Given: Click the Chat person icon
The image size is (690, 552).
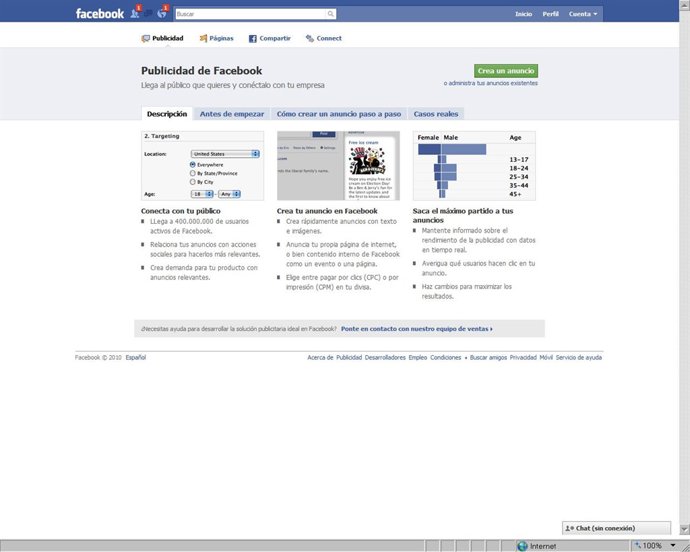Looking at the screenshot, I should [x=569, y=528].
